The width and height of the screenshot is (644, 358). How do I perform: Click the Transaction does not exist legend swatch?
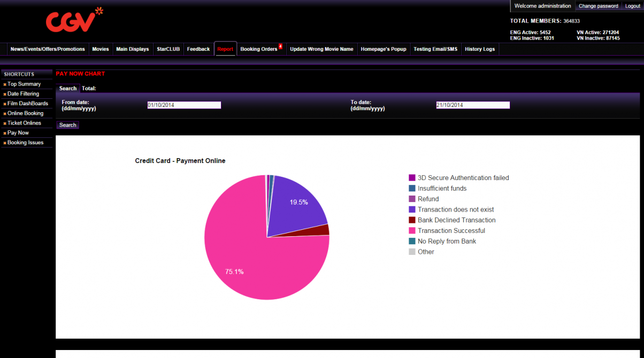[x=412, y=209]
